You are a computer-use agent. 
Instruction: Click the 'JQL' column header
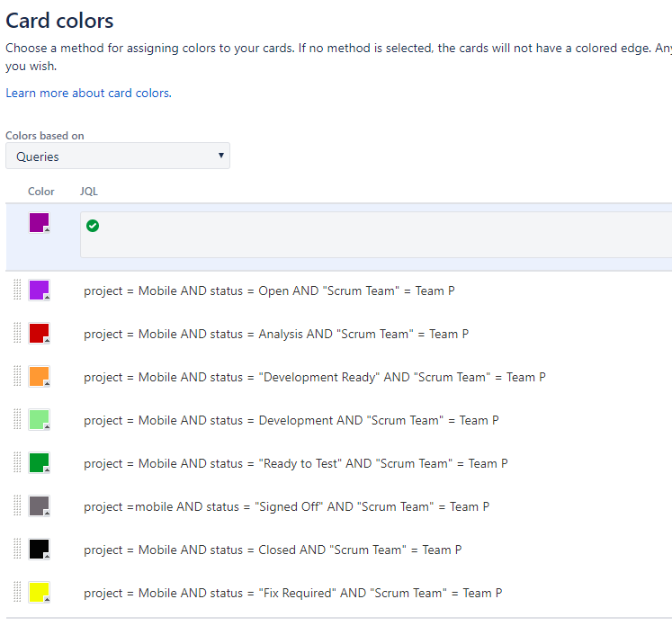(89, 192)
